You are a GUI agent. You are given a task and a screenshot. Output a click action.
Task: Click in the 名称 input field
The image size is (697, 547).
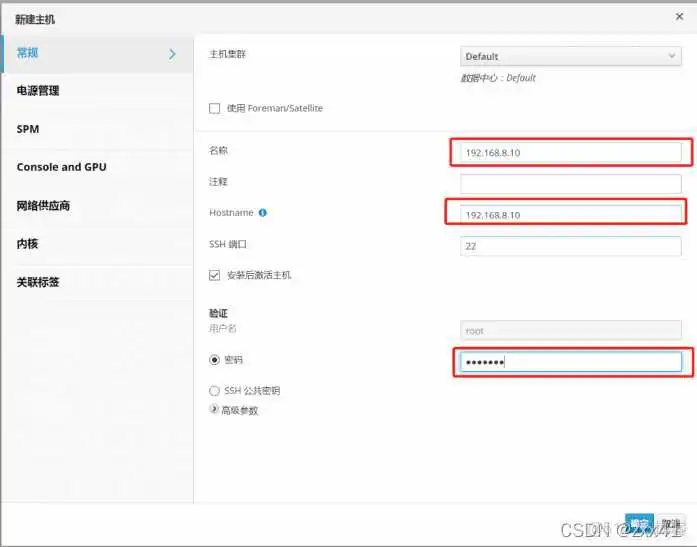point(571,153)
